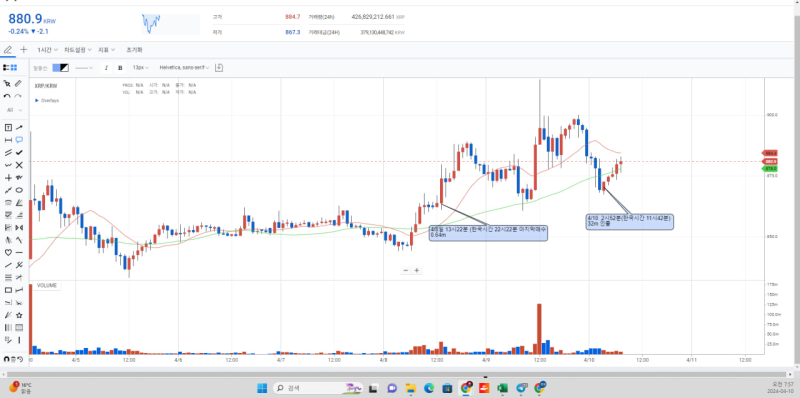Activate the pencil drawing mode tab
Screen dimensions: 800x398
click(8, 50)
